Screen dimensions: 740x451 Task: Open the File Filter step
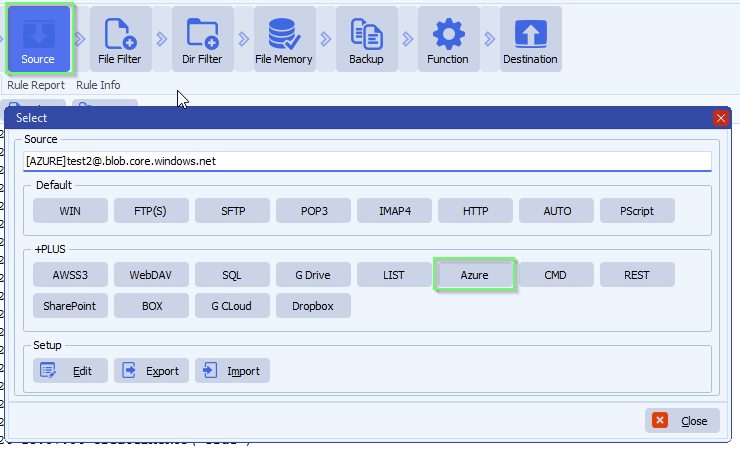[120, 39]
